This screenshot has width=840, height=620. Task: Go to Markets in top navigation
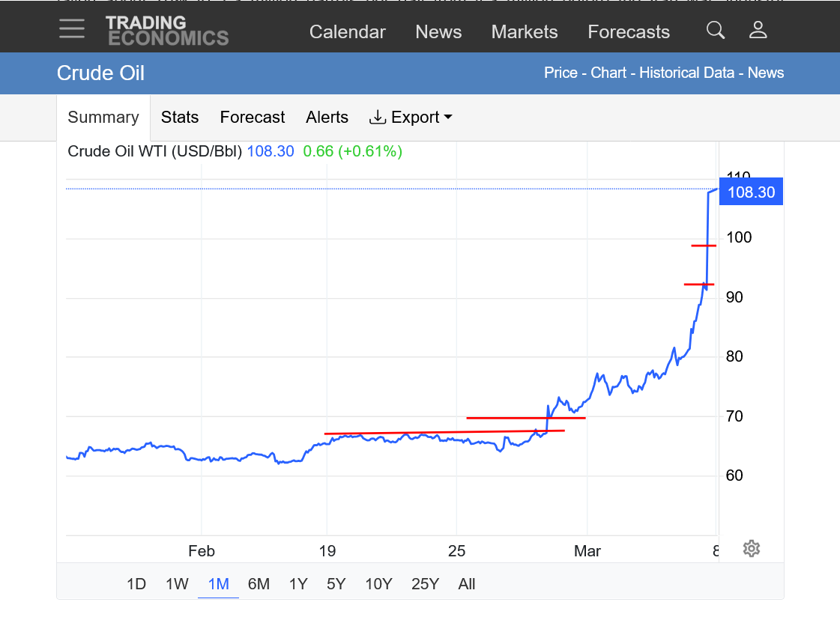point(525,32)
